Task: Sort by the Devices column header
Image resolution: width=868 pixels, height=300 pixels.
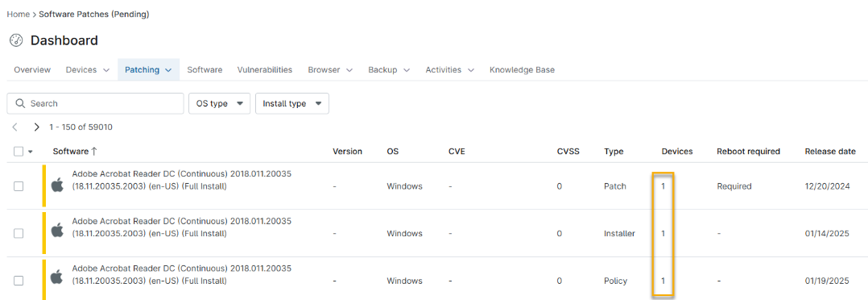Action: (x=677, y=151)
